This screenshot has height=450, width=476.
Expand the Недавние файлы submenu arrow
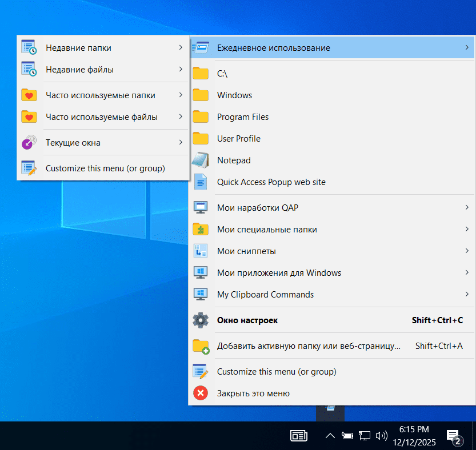pos(181,70)
